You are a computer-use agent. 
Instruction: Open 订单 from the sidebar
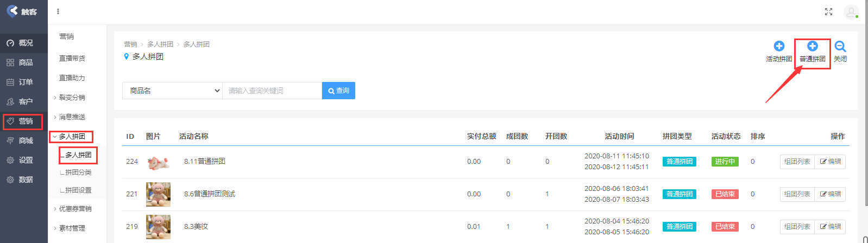click(25, 82)
